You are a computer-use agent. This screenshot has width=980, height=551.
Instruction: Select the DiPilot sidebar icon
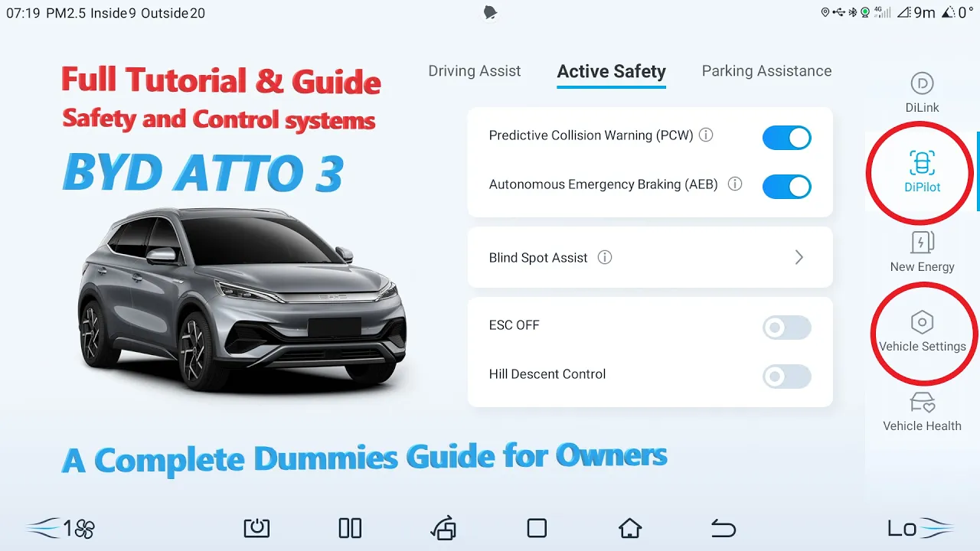coord(922,163)
